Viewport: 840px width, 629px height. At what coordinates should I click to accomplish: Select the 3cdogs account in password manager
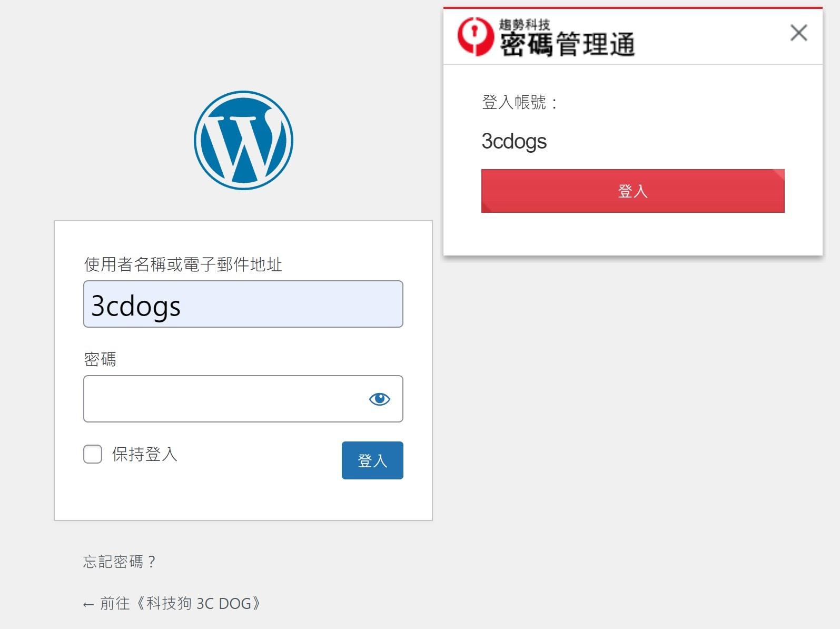click(x=514, y=141)
